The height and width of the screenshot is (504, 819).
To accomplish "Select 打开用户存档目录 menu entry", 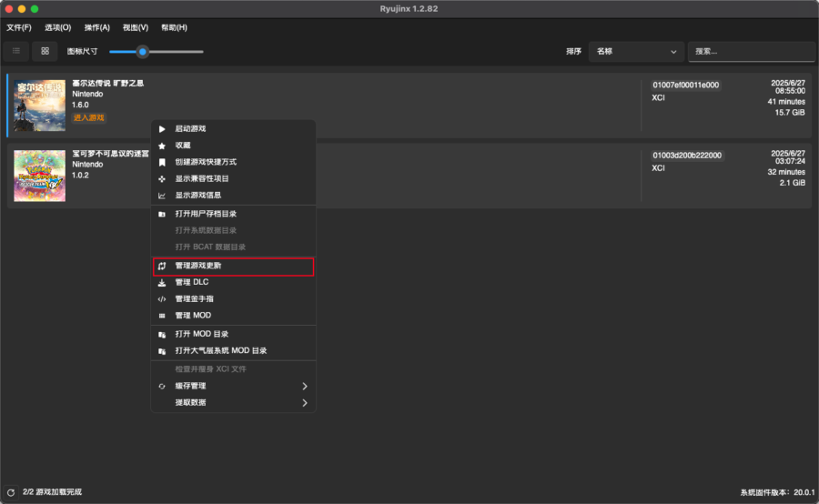I will tap(234, 214).
